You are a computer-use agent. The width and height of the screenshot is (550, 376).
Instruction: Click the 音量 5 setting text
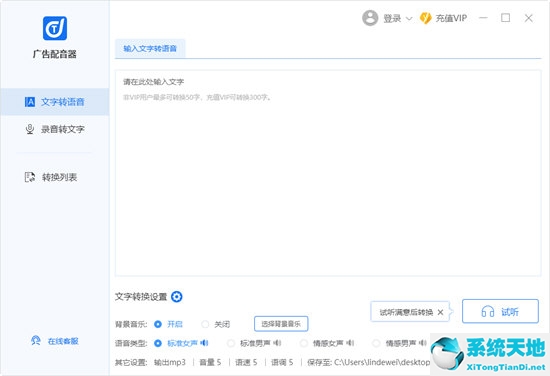[x=210, y=362]
